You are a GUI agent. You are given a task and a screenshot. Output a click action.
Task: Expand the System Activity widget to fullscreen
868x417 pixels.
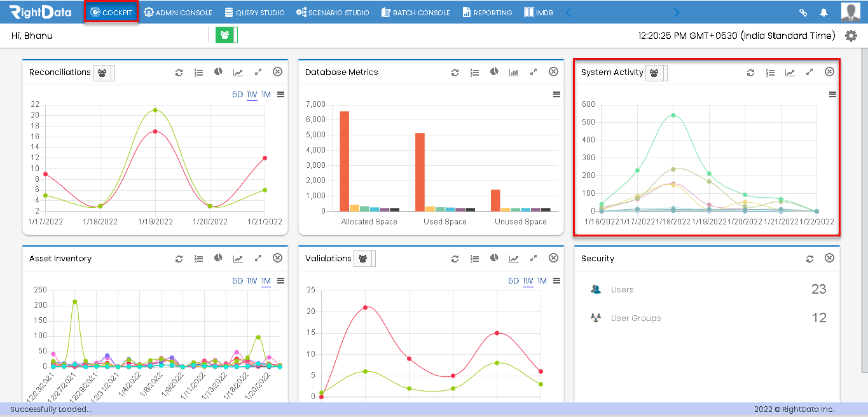click(x=809, y=72)
